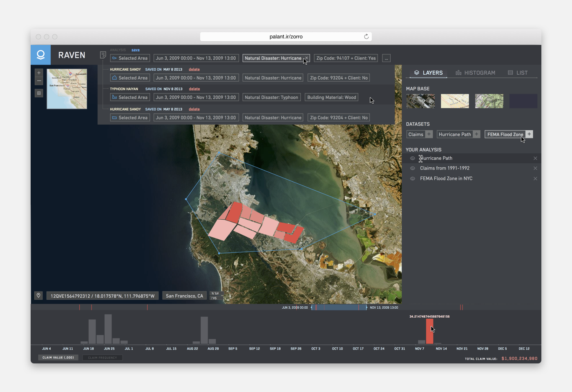
Task: Click the San Francisco, CA location field
Action: point(184,296)
